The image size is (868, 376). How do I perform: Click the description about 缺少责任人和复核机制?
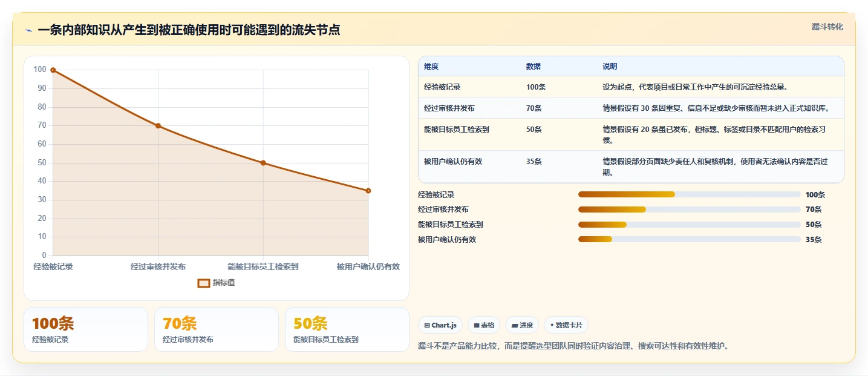pos(715,167)
